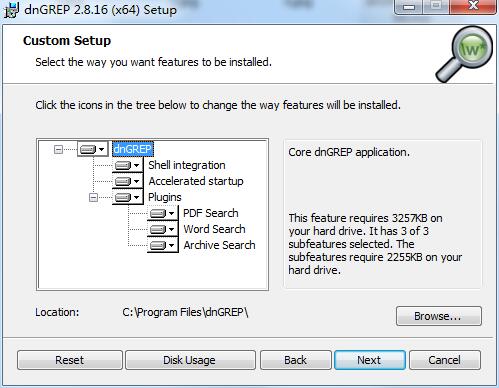
Task: Select the Shell integration feature
Action: pos(187,165)
